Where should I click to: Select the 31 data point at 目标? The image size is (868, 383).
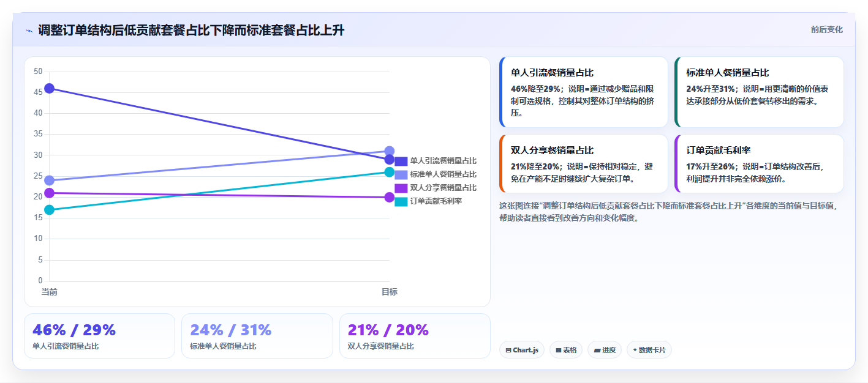point(389,151)
